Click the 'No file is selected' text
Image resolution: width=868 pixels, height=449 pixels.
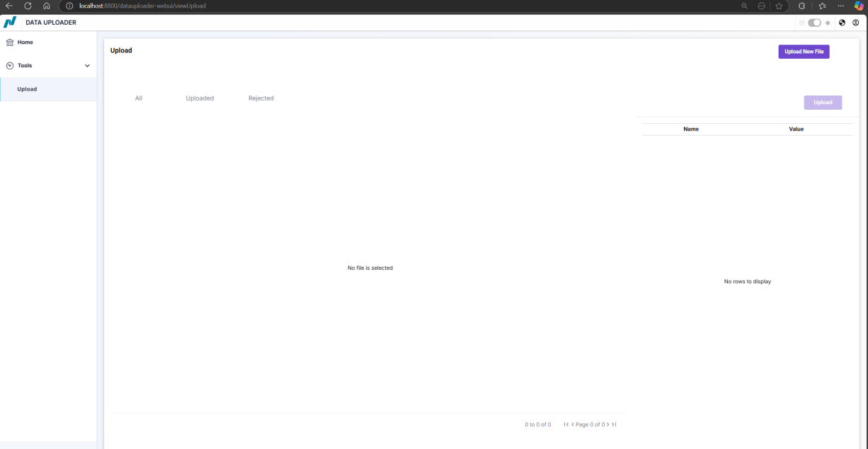370,268
